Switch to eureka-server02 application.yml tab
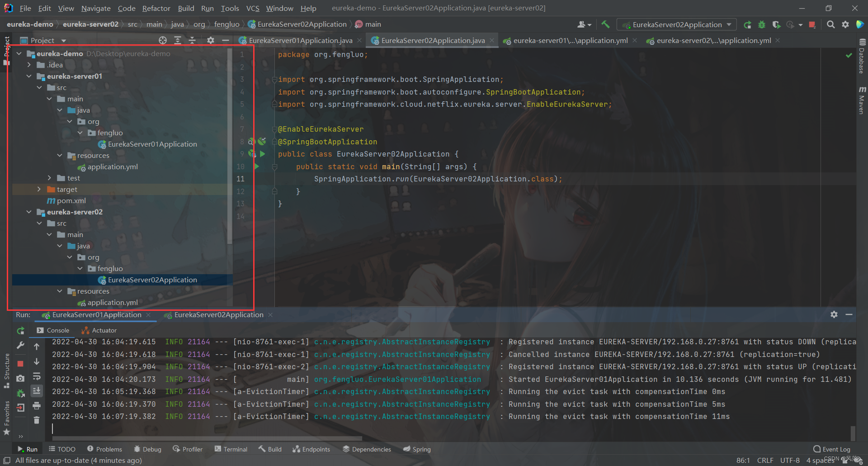This screenshot has width=868, height=466. [713, 40]
